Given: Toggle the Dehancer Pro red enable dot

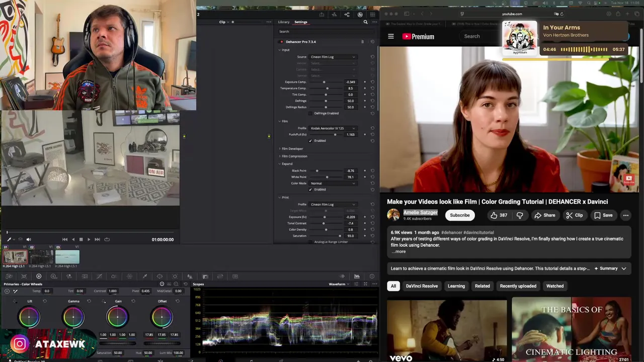Looking at the screenshot, I should (x=281, y=42).
